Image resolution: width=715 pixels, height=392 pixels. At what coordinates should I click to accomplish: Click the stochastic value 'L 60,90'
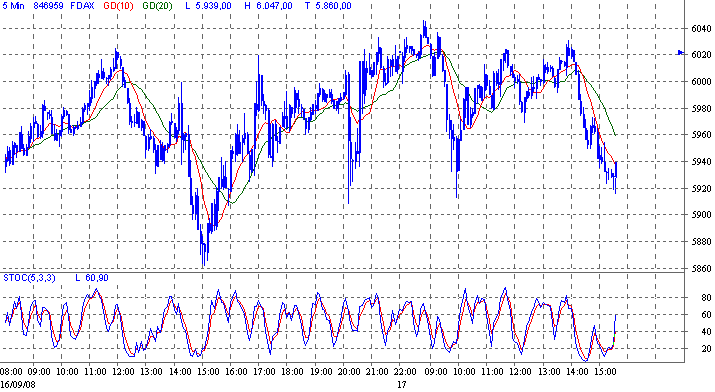pos(92,278)
